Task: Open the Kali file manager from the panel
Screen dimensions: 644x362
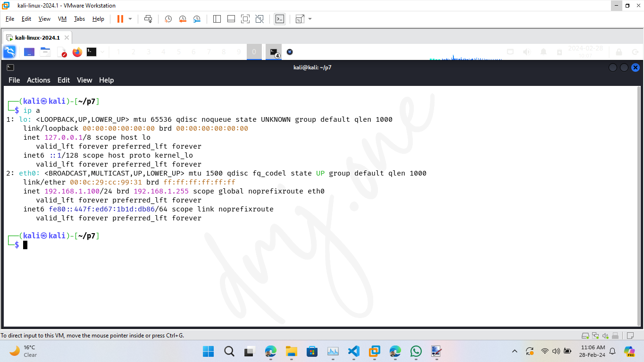Action: click(x=45, y=52)
